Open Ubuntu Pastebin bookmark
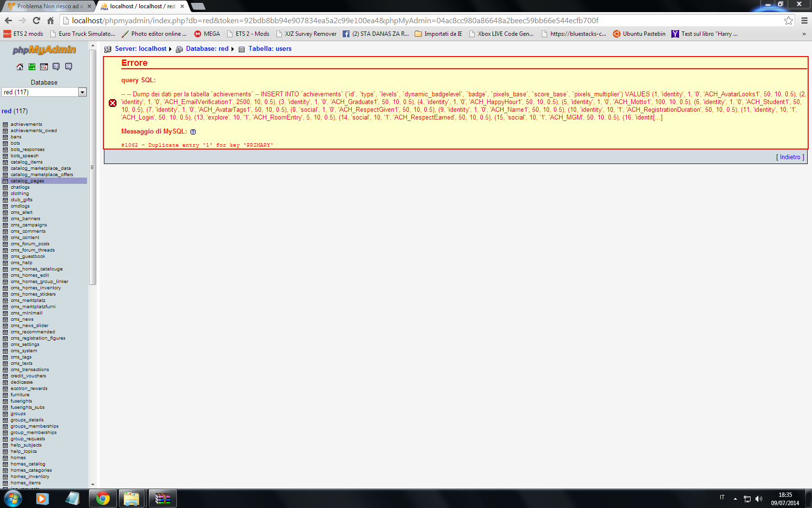 point(639,34)
